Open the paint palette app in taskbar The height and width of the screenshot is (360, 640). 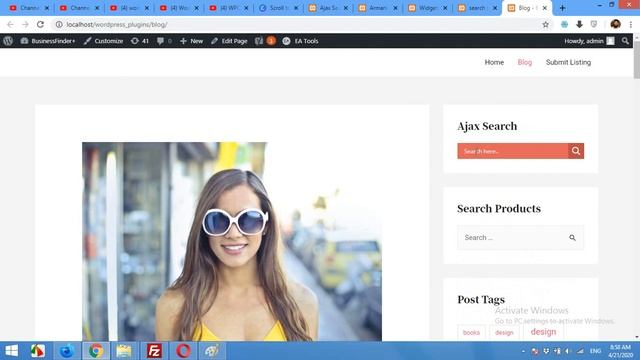(x=212, y=351)
